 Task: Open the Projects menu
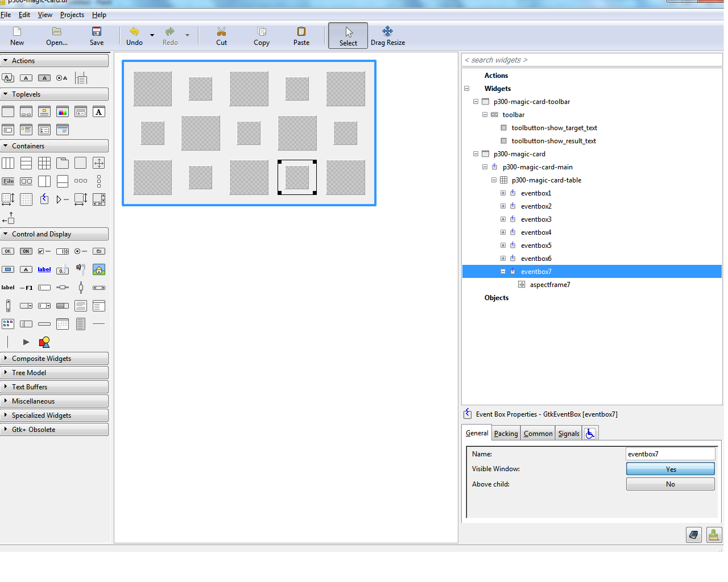pos(72,15)
